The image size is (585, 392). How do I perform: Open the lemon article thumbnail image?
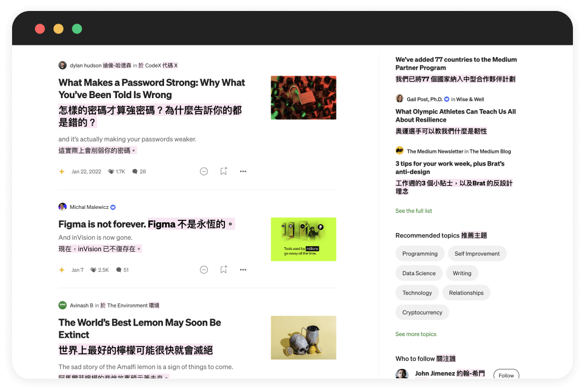tap(303, 338)
